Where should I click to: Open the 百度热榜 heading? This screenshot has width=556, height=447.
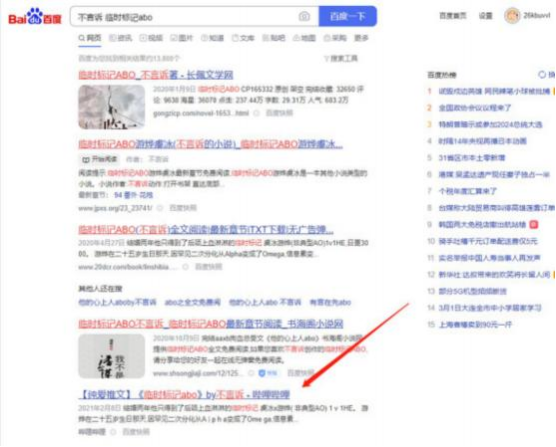click(442, 75)
